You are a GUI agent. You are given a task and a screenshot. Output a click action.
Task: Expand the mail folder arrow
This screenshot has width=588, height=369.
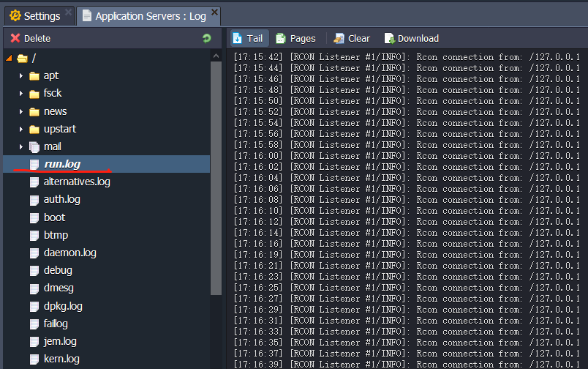(x=21, y=147)
